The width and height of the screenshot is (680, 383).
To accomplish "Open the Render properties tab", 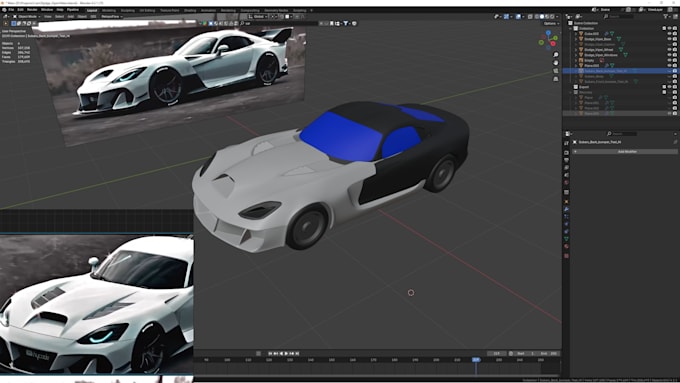I will pos(566,153).
